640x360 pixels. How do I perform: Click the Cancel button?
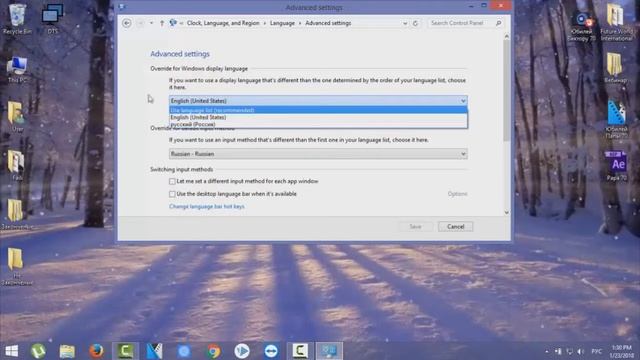pos(456,227)
